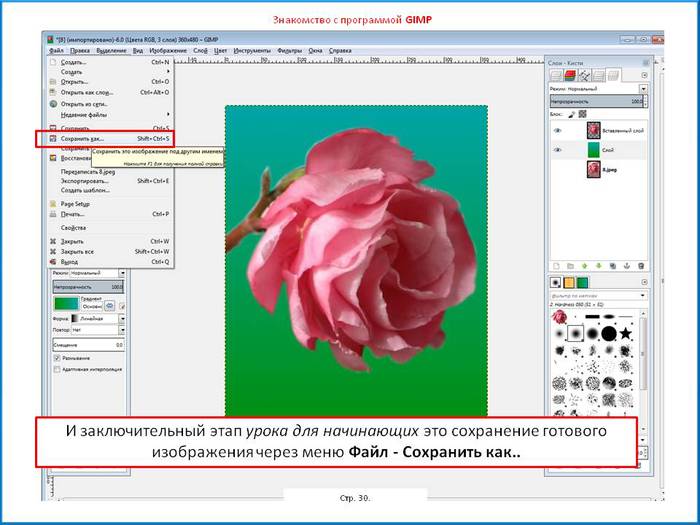700x525 pixels.
Task: Click the exit icon next to Выход
Action: [x=53, y=262]
